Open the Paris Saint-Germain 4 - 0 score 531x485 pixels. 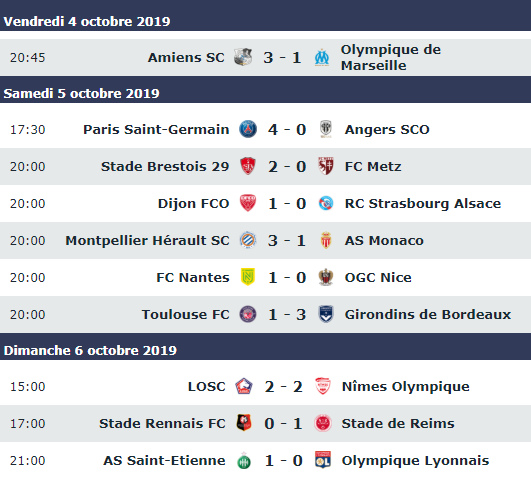(x=287, y=129)
